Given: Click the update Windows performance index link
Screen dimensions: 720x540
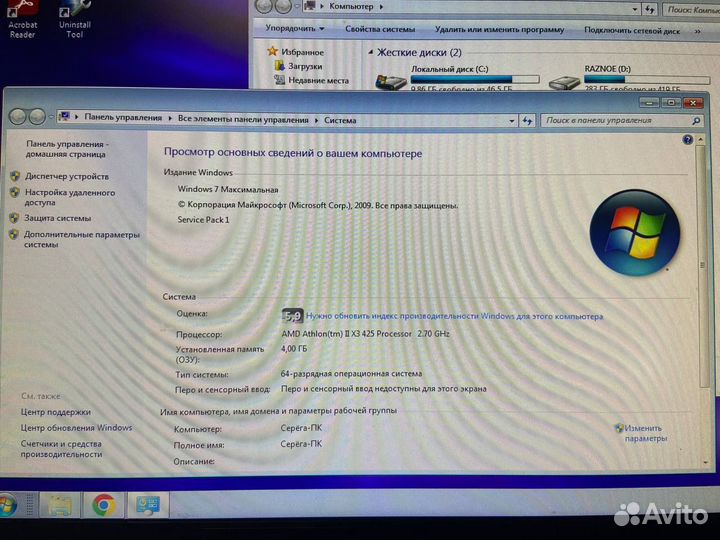Looking at the screenshot, I should pyautogui.click(x=455, y=316).
